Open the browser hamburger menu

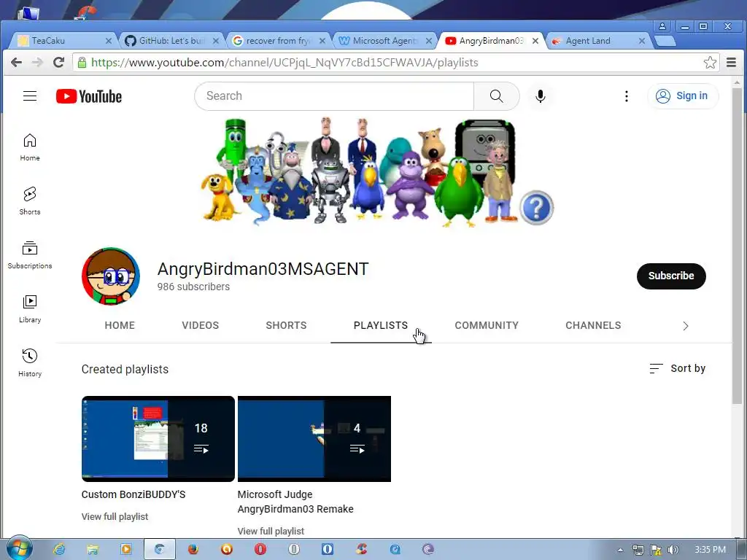(x=731, y=63)
